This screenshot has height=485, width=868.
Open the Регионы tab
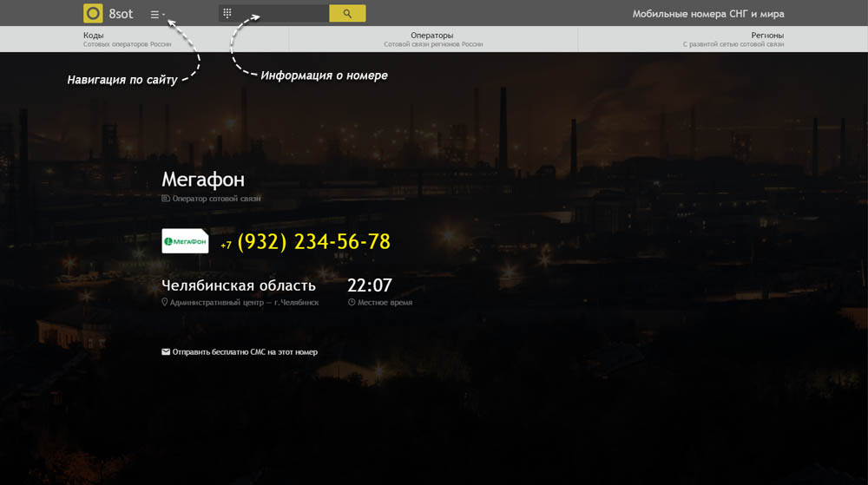(723, 39)
